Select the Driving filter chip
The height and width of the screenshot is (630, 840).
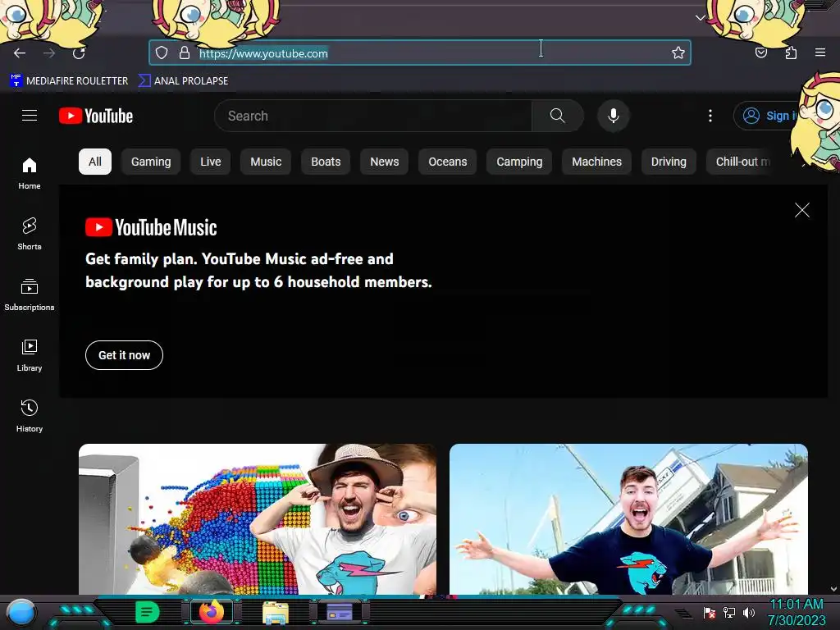(669, 162)
